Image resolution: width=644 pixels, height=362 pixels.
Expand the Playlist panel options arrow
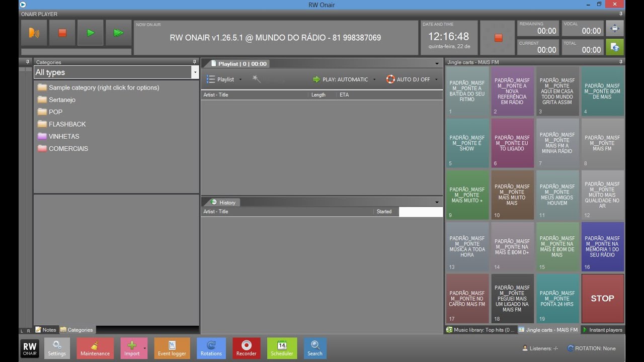point(437,64)
